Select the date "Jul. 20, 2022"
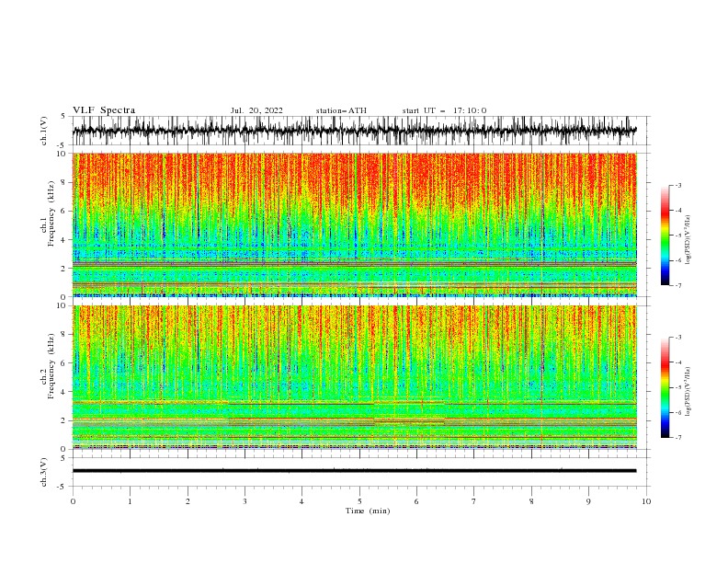The image size is (728, 563). click(x=256, y=110)
